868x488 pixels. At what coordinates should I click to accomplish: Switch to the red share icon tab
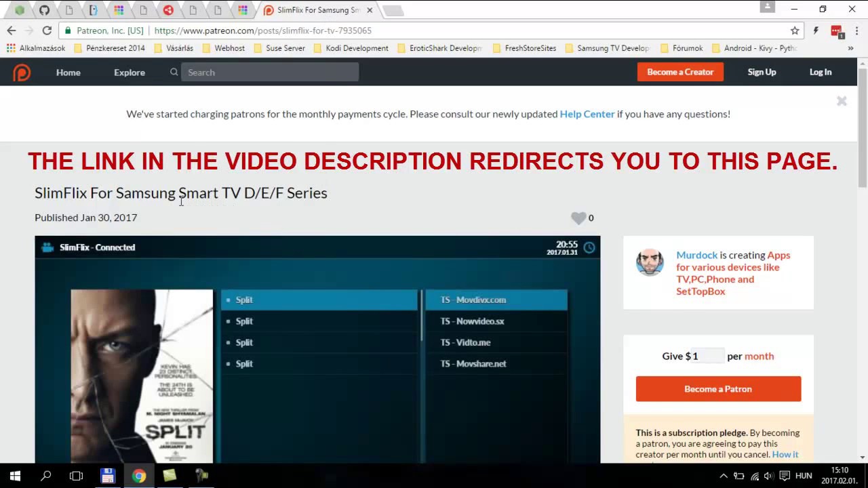point(168,10)
